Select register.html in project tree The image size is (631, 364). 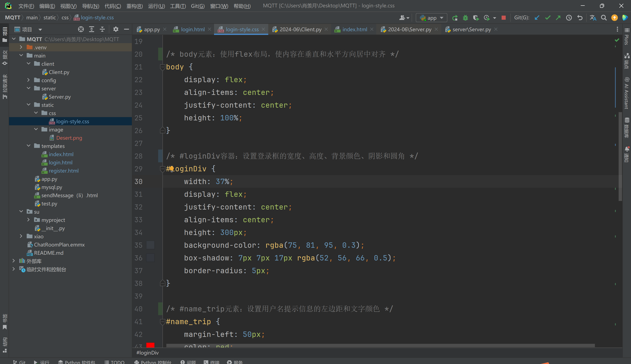(x=63, y=171)
